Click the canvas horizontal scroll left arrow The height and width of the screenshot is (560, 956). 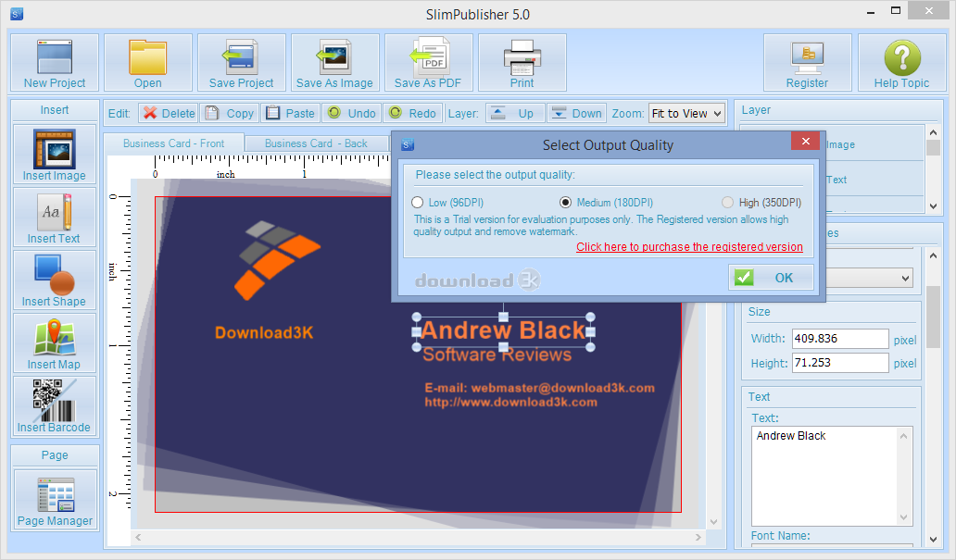coord(138,537)
